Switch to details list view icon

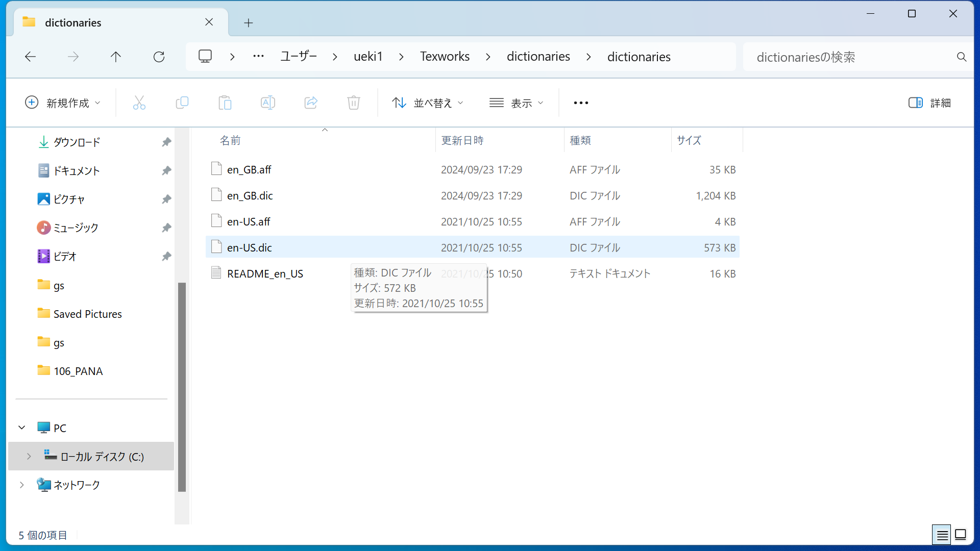point(942,535)
